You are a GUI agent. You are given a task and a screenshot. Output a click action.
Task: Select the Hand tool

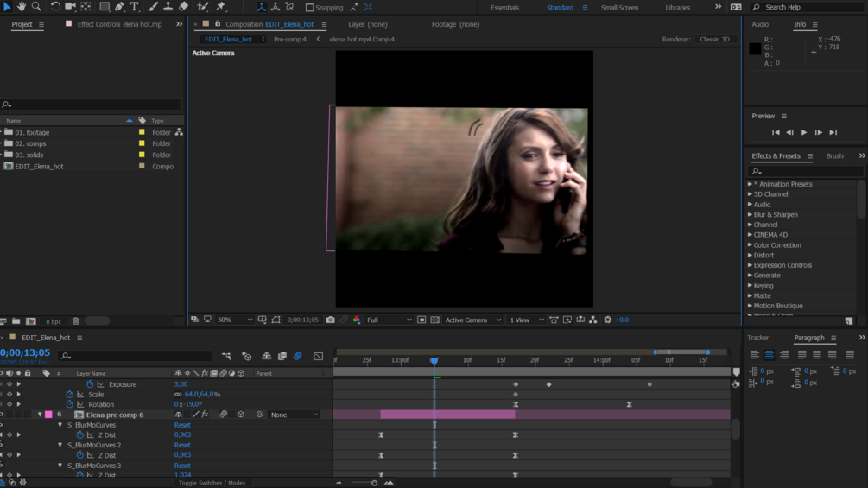22,7
